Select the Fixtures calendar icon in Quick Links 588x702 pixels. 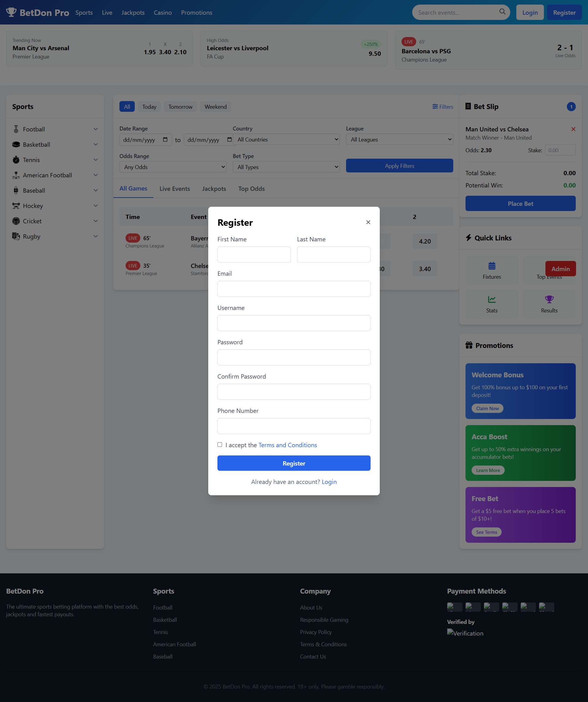pos(492,266)
